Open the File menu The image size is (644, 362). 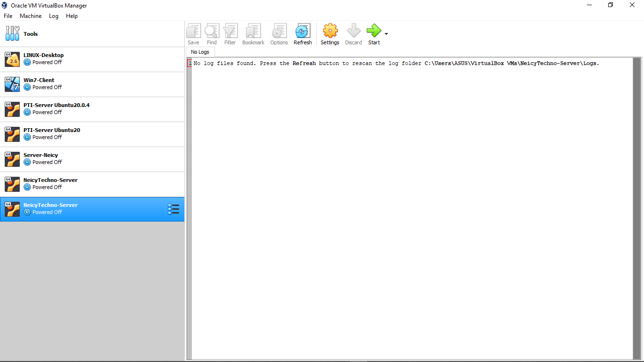click(x=8, y=16)
